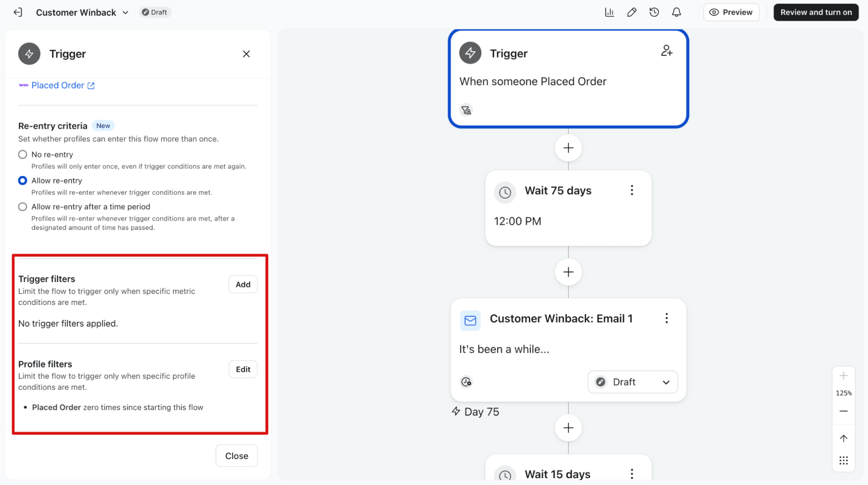Viewport: 868px width, 485px height.
Task: Open Customer Winback: Email 1 options menu
Action: tap(667, 318)
